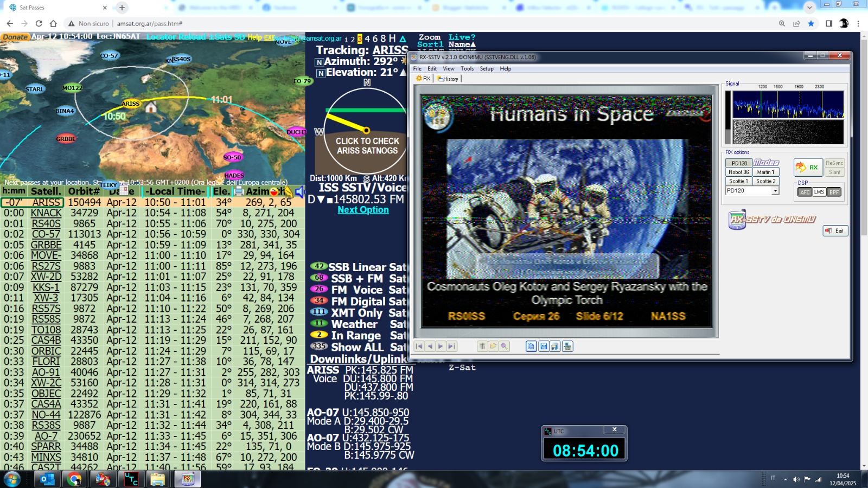Click the received SSTV image
The width and height of the screenshot is (868, 488).
click(566, 212)
